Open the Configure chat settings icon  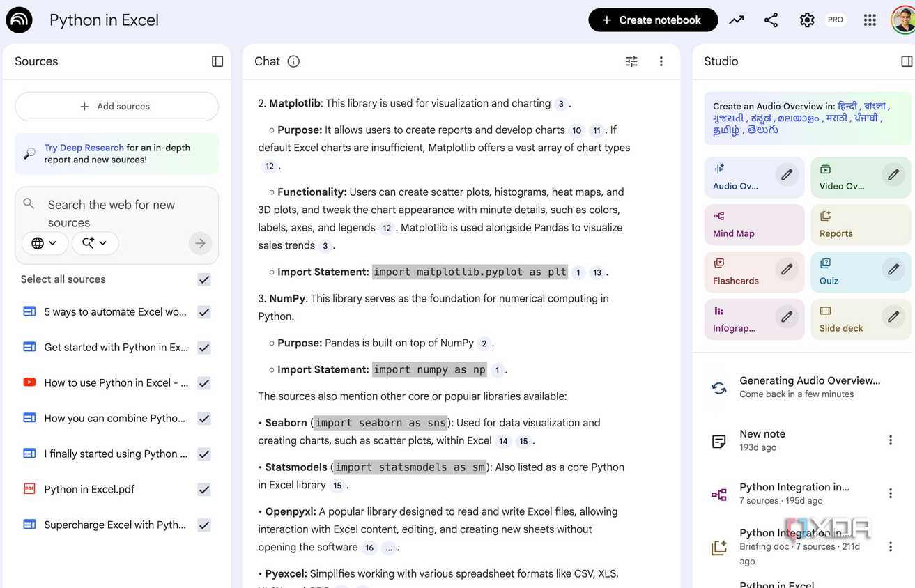pos(631,61)
